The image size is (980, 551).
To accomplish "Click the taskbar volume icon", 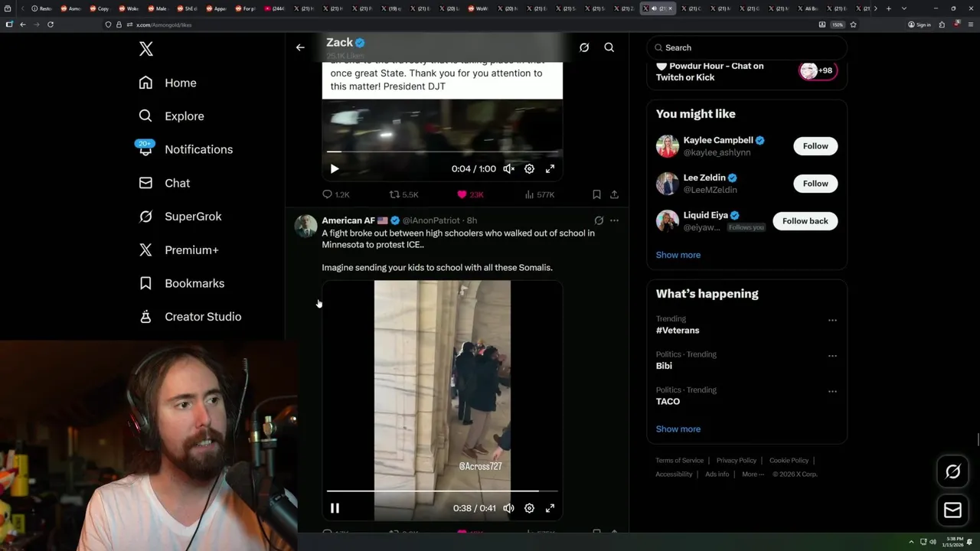I will coord(933,542).
